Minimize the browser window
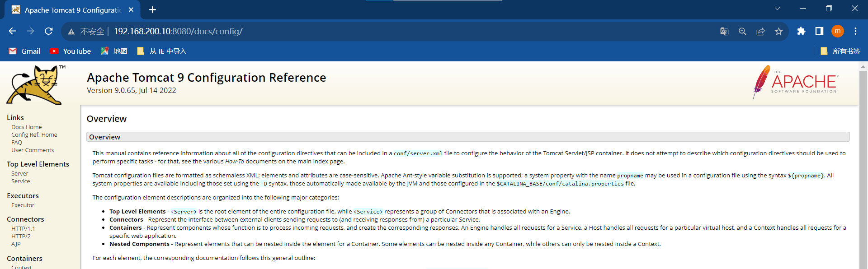This screenshot has height=269, width=868. 803,9
